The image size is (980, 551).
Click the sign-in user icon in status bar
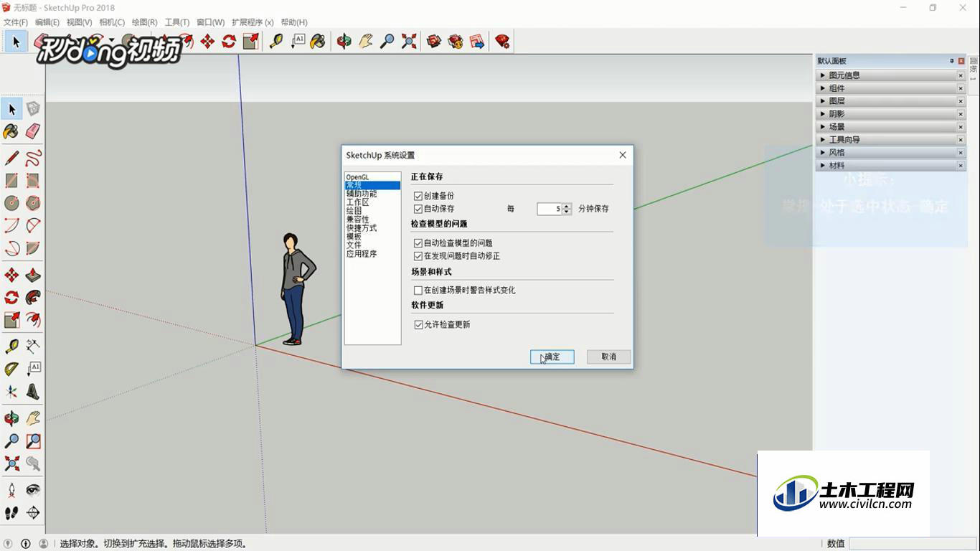[43, 544]
